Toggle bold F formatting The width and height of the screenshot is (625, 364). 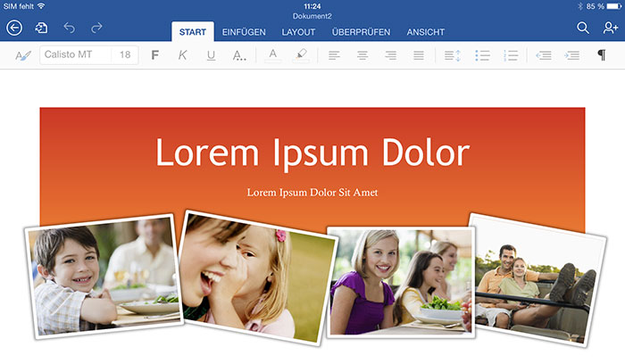(x=155, y=55)
